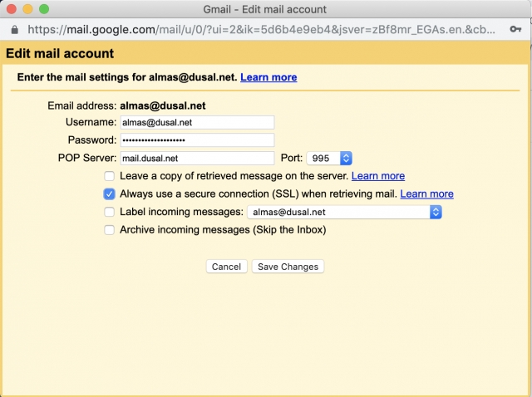This screenshot has width=532, height=397.
Task: Click the yellow minimize window button
Action: click(27, 9)
